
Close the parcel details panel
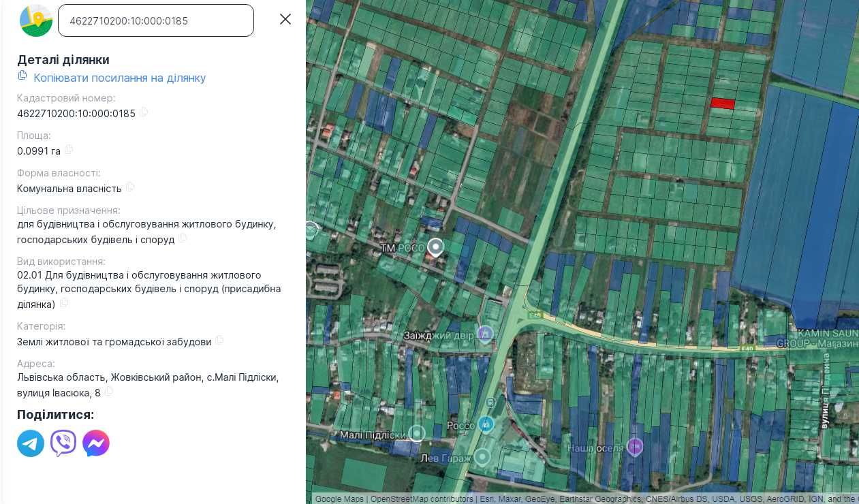[x=285, y=19]
